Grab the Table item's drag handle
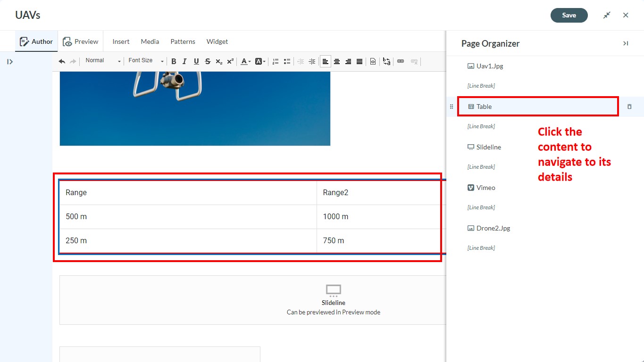 (452, 107)
